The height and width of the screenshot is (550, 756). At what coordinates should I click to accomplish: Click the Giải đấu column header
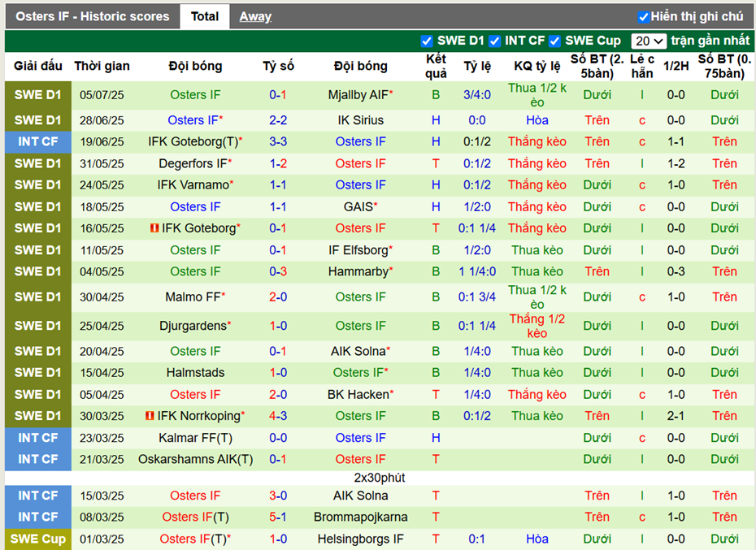click(38, 66)
